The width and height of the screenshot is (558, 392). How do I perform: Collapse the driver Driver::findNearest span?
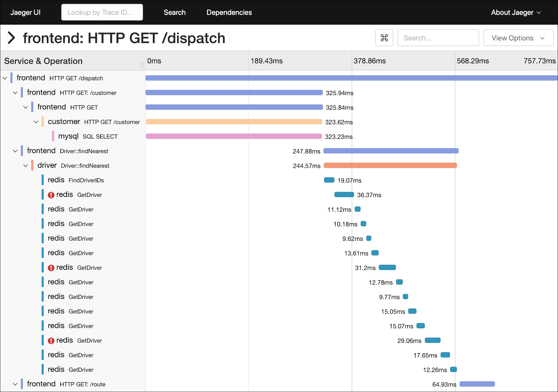coord(25,165)
